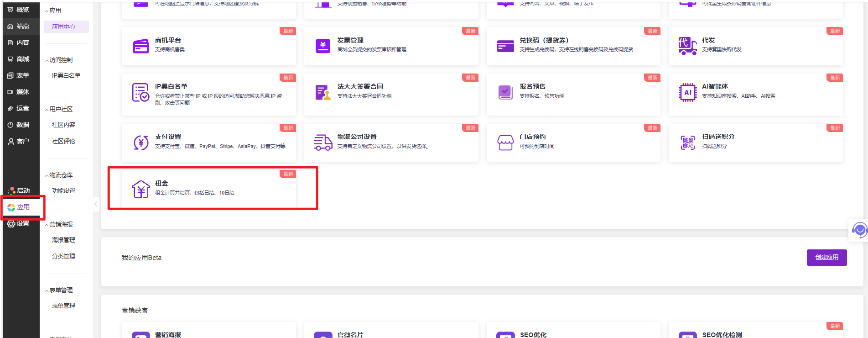The image size is (868, 338).
Task: Click the 兑换码（提货券） card icon
Action: coord(505,46)
